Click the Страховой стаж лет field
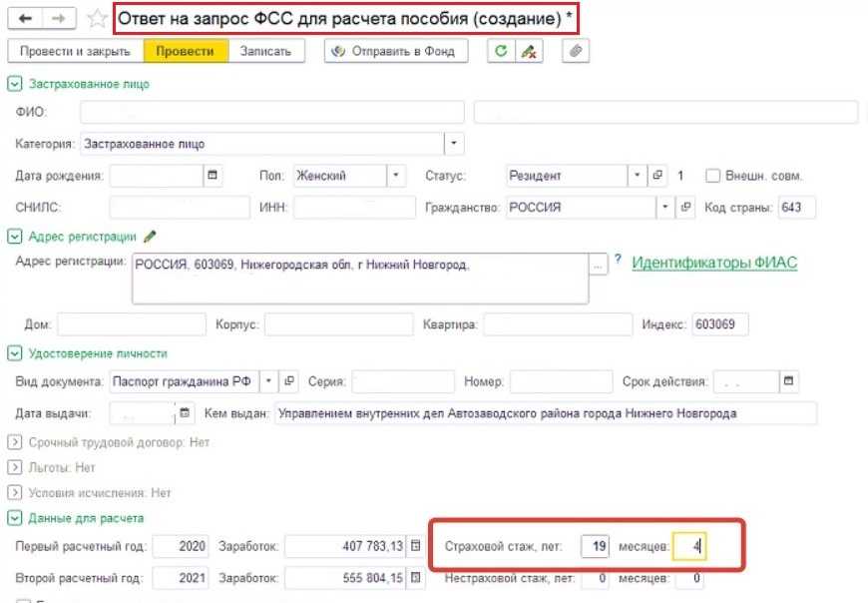 pos(595,546)
